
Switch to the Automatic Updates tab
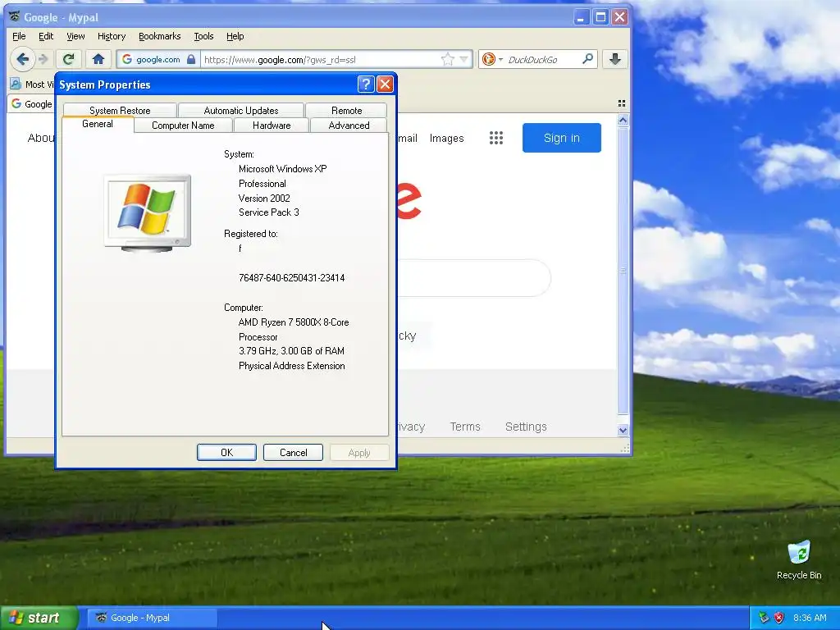coord(241,111)
